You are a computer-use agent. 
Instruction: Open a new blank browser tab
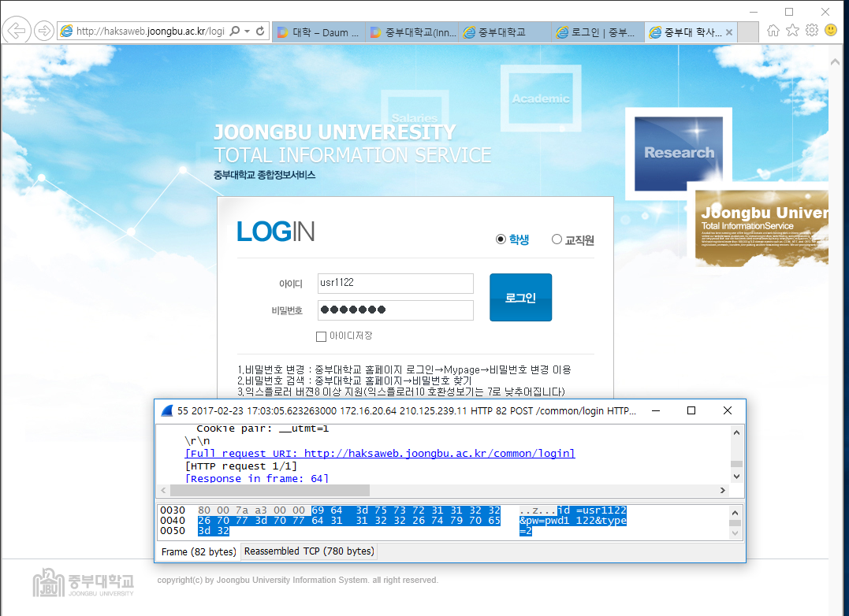pyautogui.click(x=748, y=32)
